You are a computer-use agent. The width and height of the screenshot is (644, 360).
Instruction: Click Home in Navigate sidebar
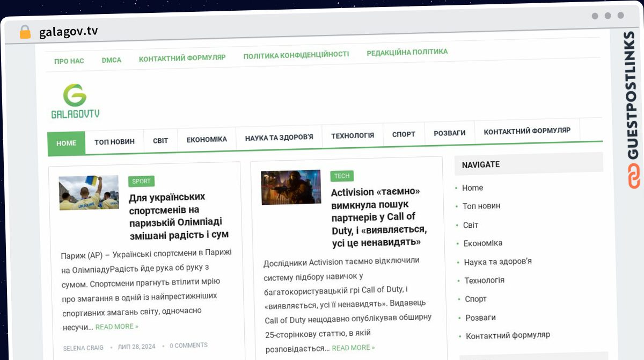(472, 188)
